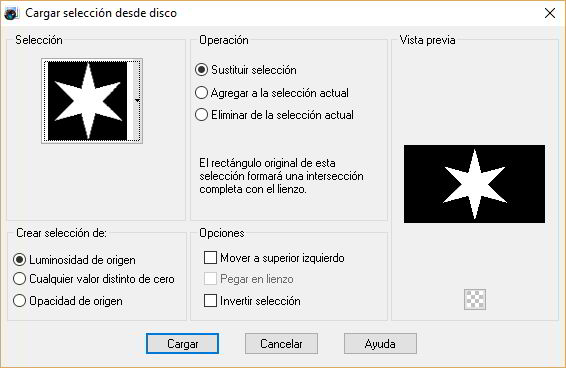Open Ayuda help button

380,343
